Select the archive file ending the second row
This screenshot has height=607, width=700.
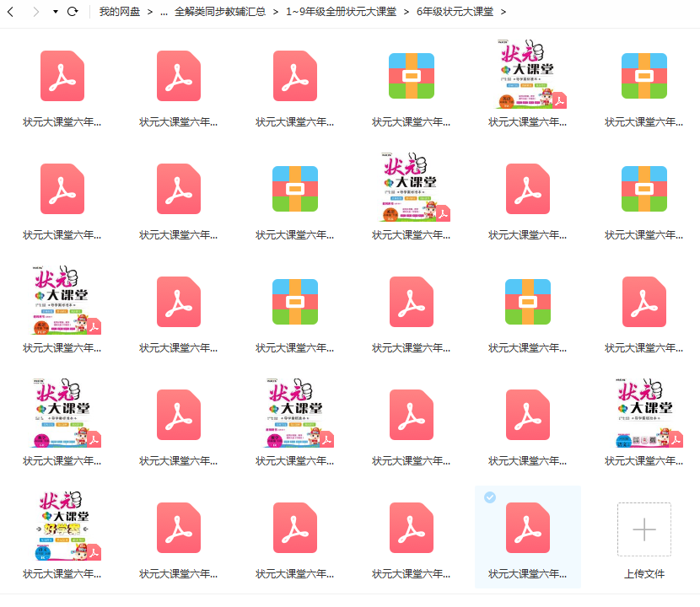pyautogui.click(x=644, y=189)
